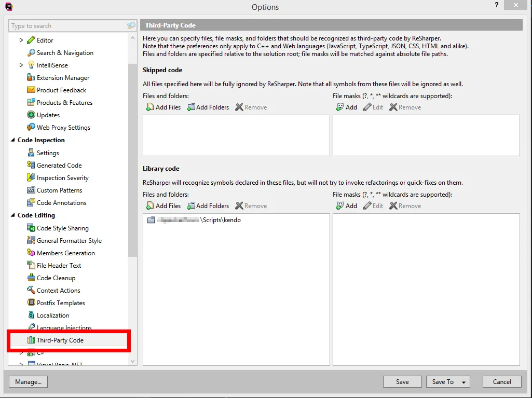This screenshot has height=398, width=532.
Task: Click the search magnifier icon in search box
Action: [x=131, y=26]
